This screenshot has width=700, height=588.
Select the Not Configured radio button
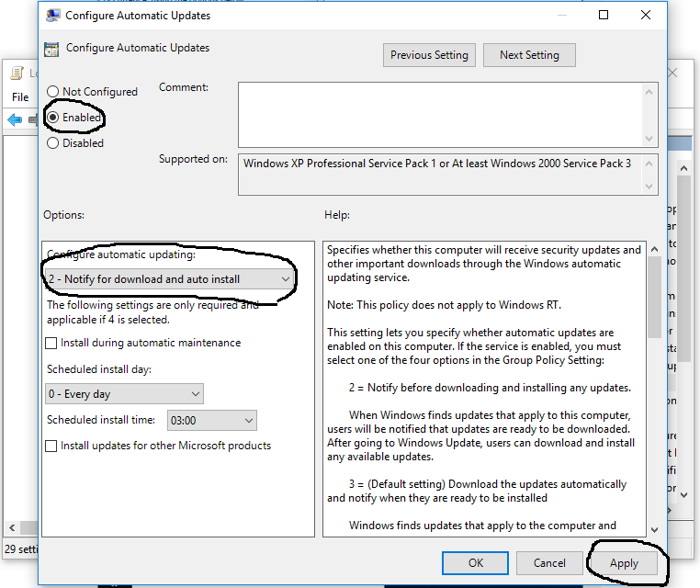52,92
